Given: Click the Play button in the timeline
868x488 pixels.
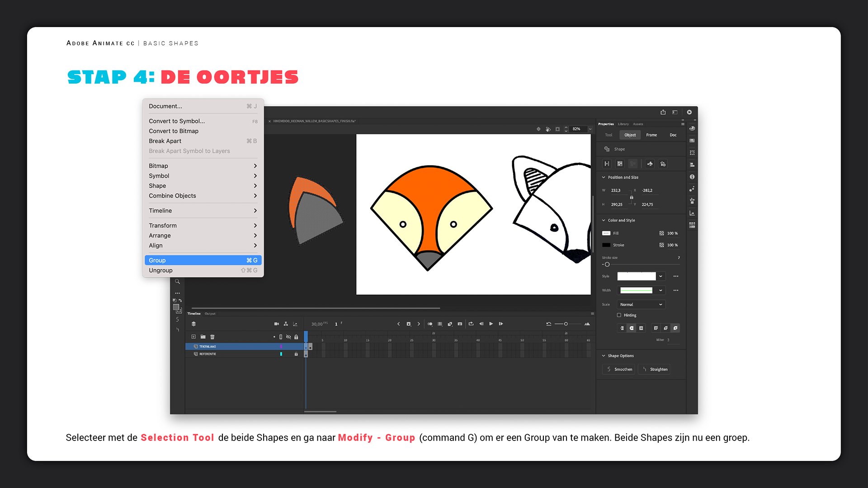Looking at the screenshot, I should 491,324.
